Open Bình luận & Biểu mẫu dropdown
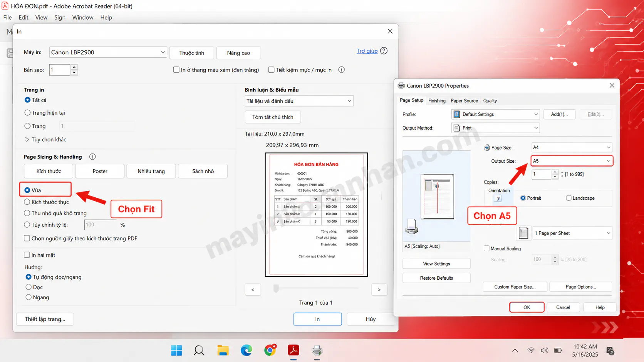The image size is (644, 362). 299,101
